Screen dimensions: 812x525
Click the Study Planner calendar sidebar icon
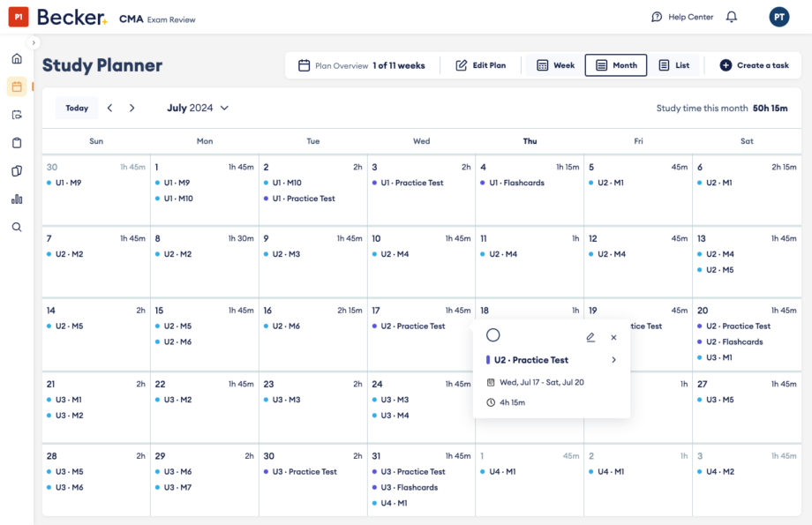click(17, 86)
